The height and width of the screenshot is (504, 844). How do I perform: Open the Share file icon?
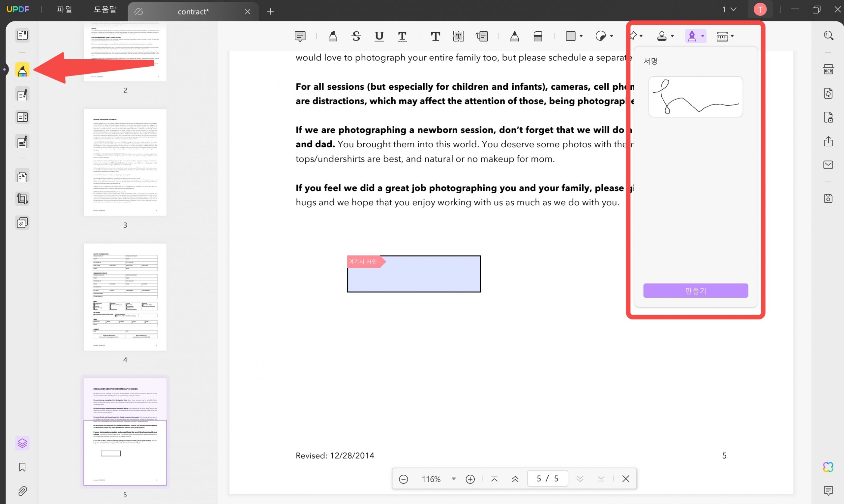click(829, 141)
